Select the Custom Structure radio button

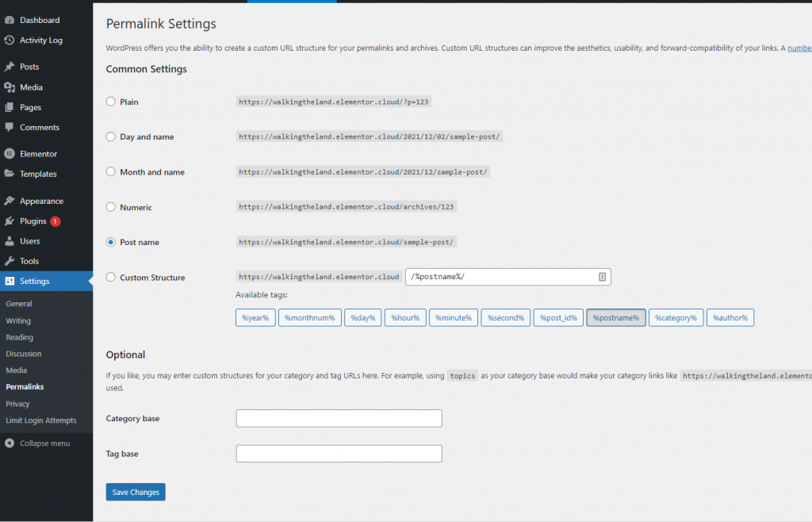111,278
